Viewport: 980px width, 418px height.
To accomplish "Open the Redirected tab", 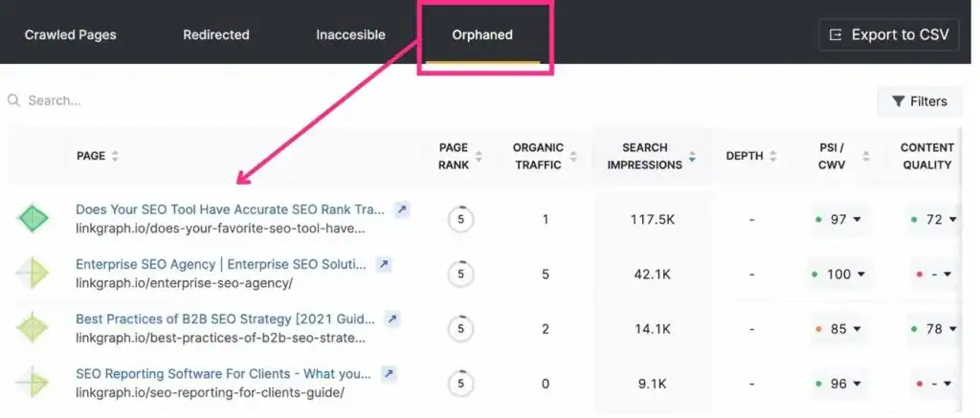I will pyautogui.click(x=216, y=35).
